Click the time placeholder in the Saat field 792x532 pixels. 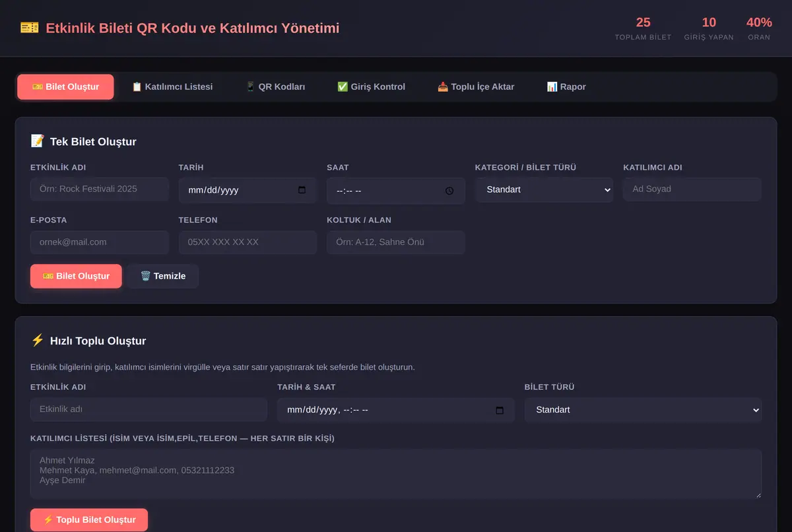[348, 191]
